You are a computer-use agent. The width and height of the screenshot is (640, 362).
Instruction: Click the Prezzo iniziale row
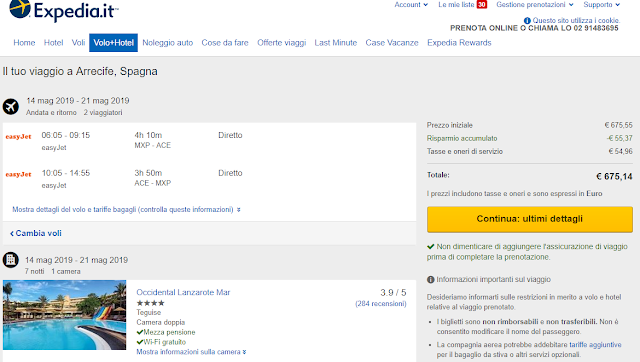coord(530,125)
